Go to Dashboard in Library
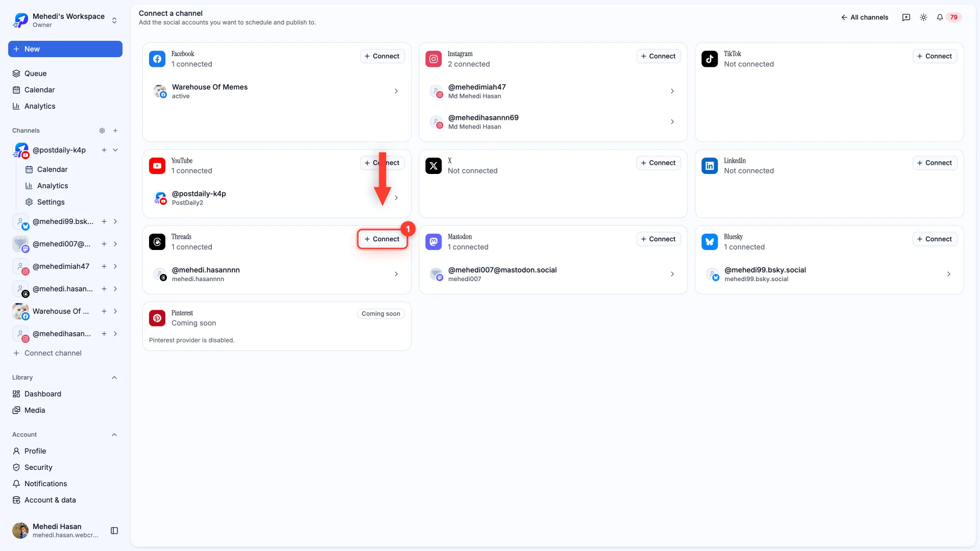This screenshot has width=980, height=551. (x=65, y=394)
